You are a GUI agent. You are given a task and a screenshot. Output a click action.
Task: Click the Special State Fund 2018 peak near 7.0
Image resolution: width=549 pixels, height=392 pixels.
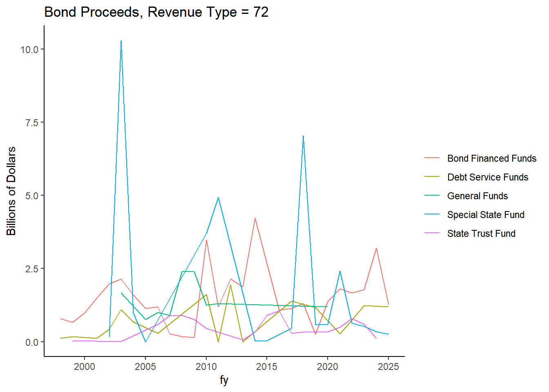(303, 136)
